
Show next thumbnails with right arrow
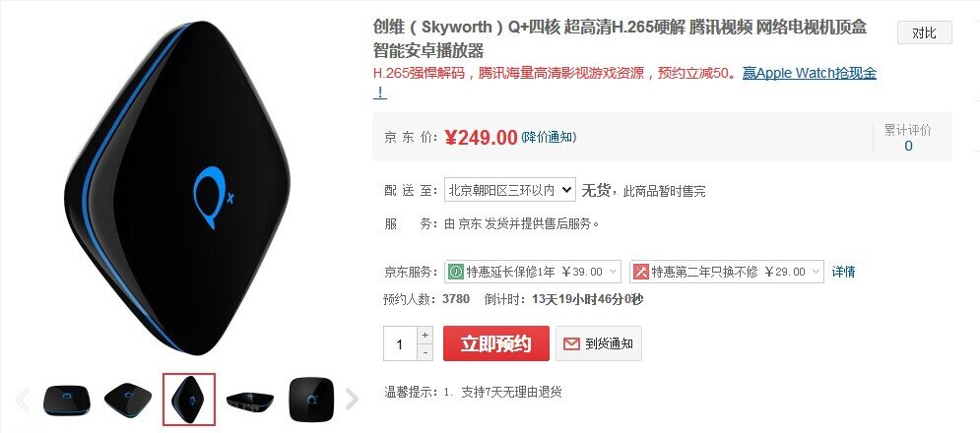click(353, 400)
